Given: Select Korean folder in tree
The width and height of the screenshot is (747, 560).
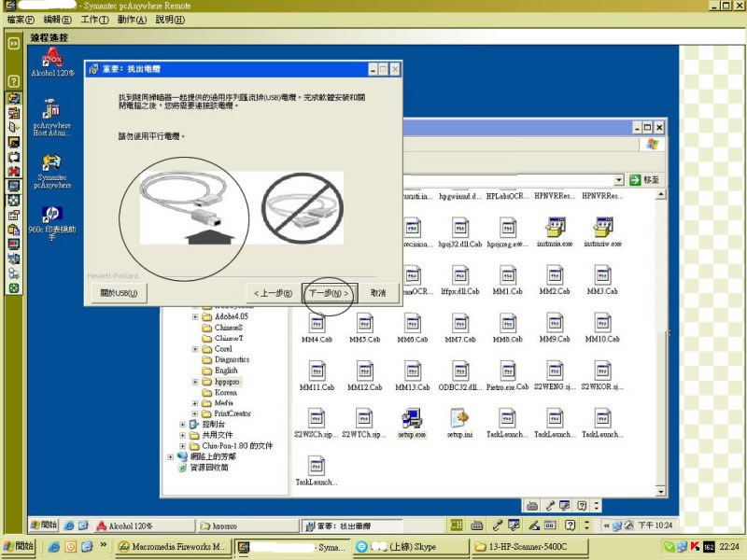Looking at the screenshot, I should click(219, 393).
